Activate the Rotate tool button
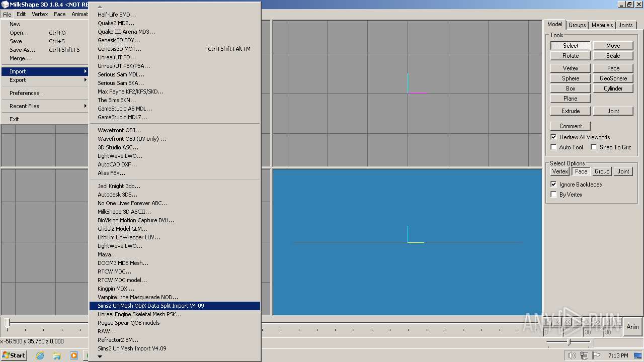This screenshot has width=644, height=362. [571, 56]
